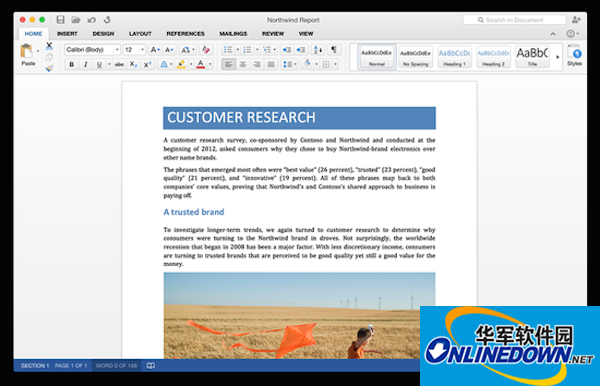Expand font color dropdown arrow

(x=210, y=65)
